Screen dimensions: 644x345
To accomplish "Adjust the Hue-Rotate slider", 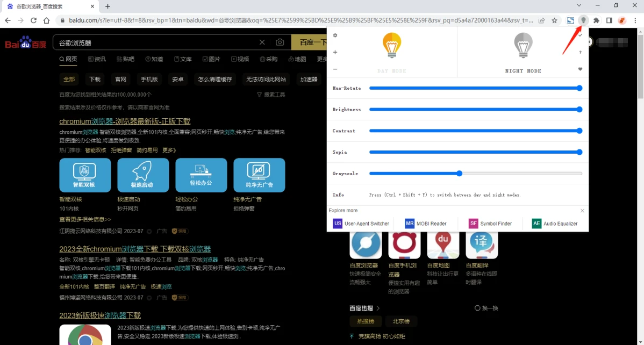I will (x=476, y=88).
